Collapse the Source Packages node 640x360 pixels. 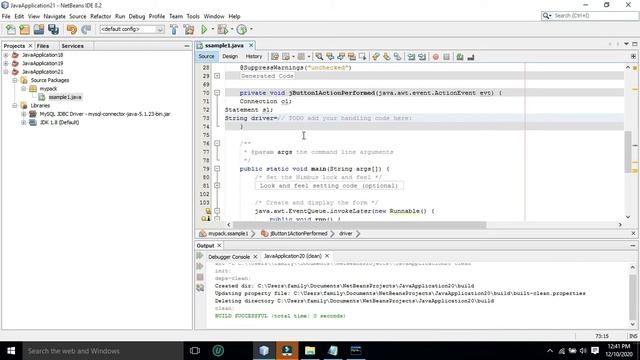15,80
